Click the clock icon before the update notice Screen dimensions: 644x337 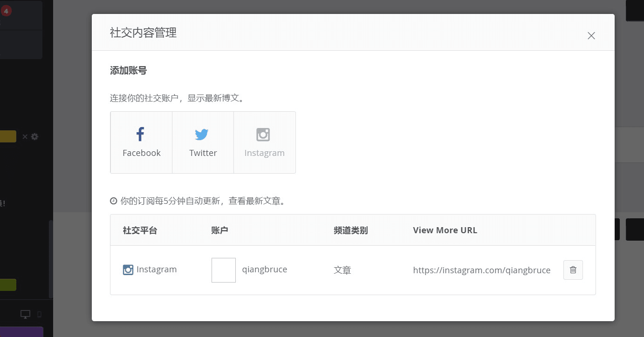tap(113, 201)
